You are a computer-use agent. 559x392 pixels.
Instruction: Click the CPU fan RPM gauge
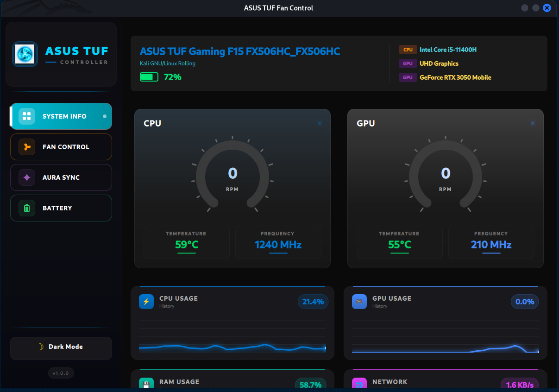[x=232, y=175]
